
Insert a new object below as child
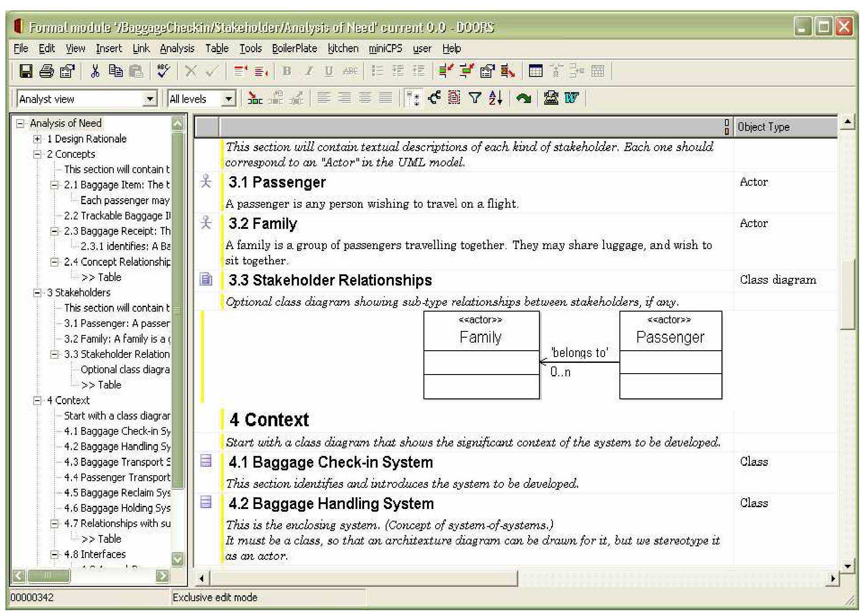[x=261, y=71]
